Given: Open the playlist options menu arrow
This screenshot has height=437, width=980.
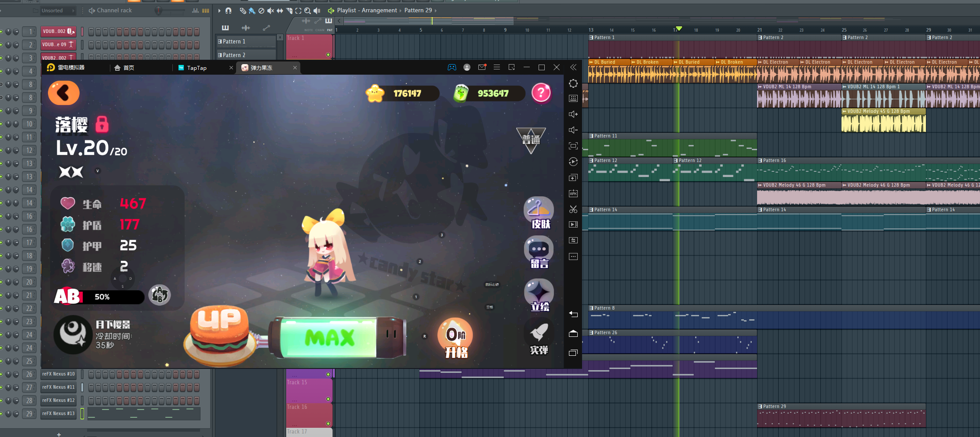Looking at the screenshot, I should 219,11.
